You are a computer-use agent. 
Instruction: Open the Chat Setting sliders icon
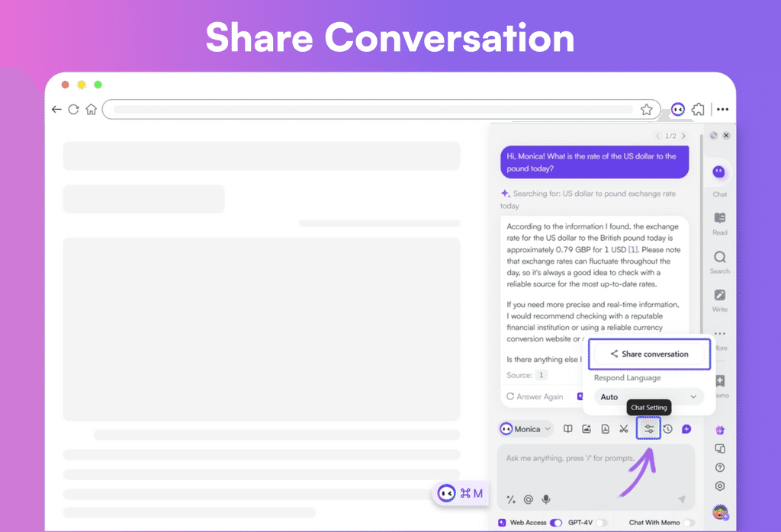pyautogui.click(x=648, y=429)
